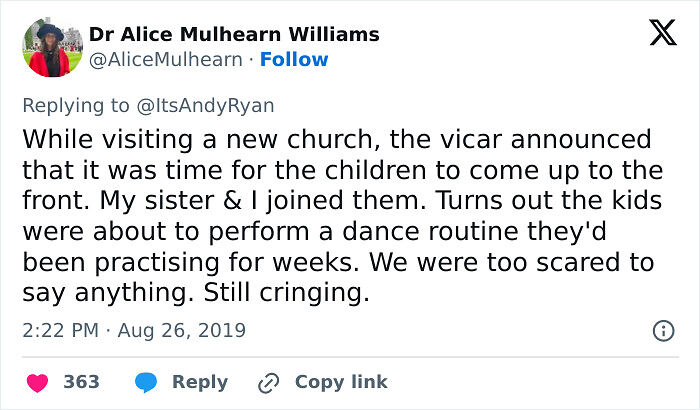The image size is (700, 410).
Task: Open Alice Mulhearn's profile avatar photo
Action: click(x=49, y=48)
